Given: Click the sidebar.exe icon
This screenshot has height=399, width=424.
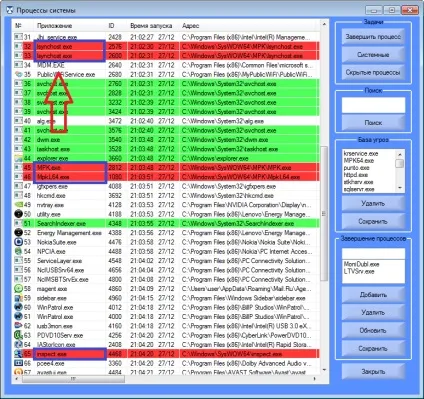Looking at the screenshot, I should [x=19, y=298].
